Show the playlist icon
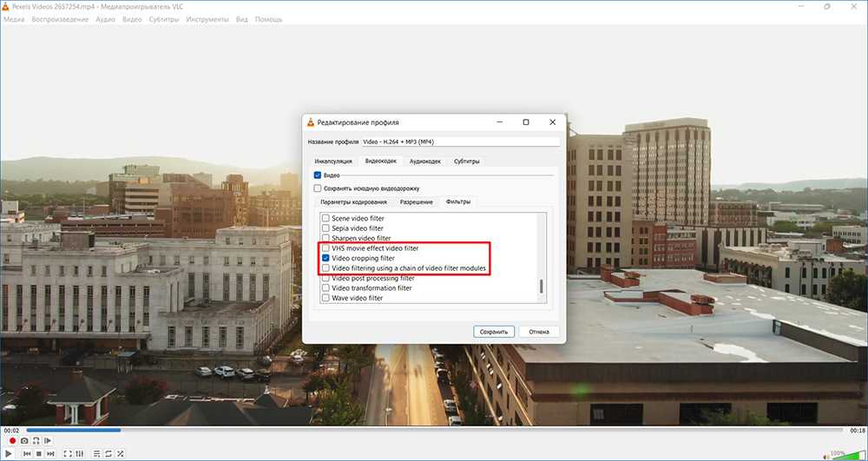Viewport: 868px width, 461px height. [95, 453]
